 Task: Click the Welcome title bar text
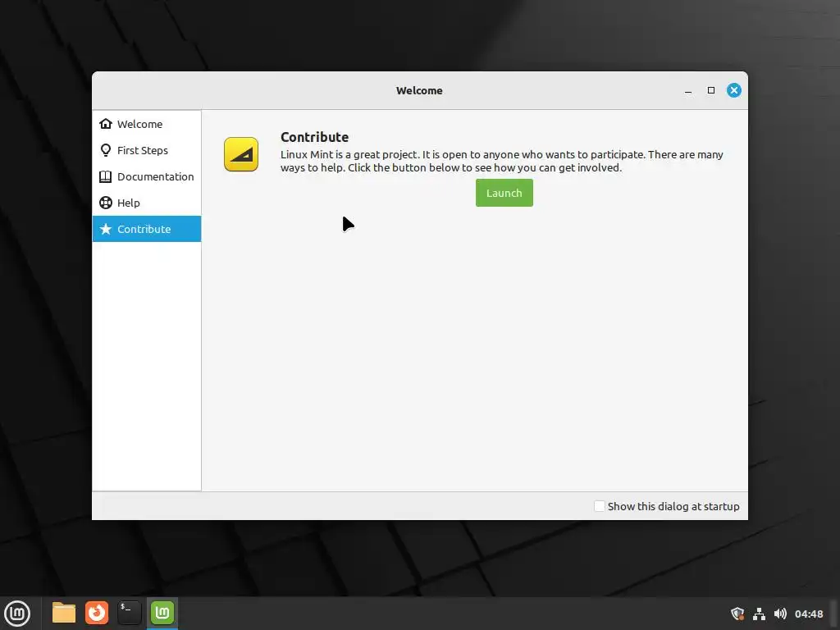[x=419, y=90]
